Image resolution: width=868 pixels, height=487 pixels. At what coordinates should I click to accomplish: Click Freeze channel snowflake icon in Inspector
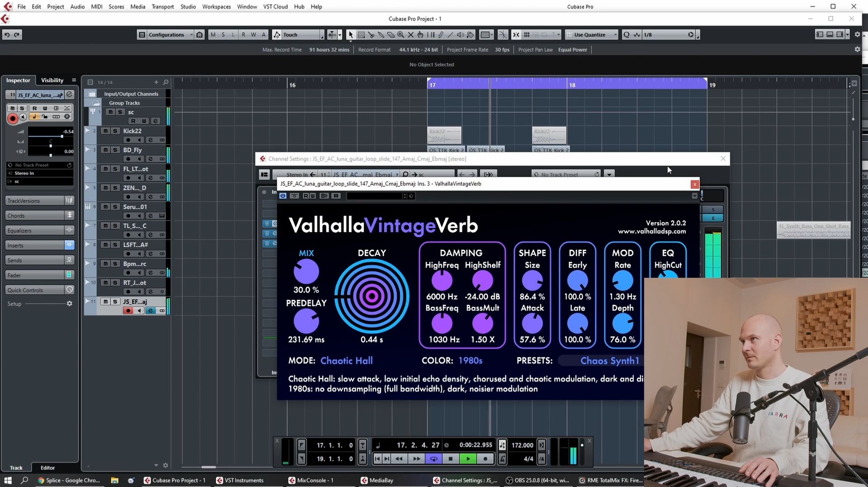pyautogui.click(x=67, y=117)
